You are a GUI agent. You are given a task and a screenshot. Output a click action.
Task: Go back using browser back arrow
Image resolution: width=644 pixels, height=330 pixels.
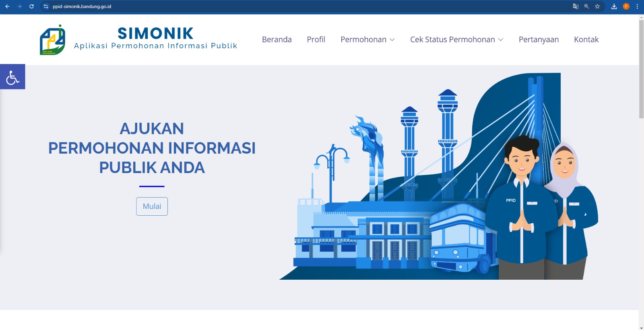[7, 6]
